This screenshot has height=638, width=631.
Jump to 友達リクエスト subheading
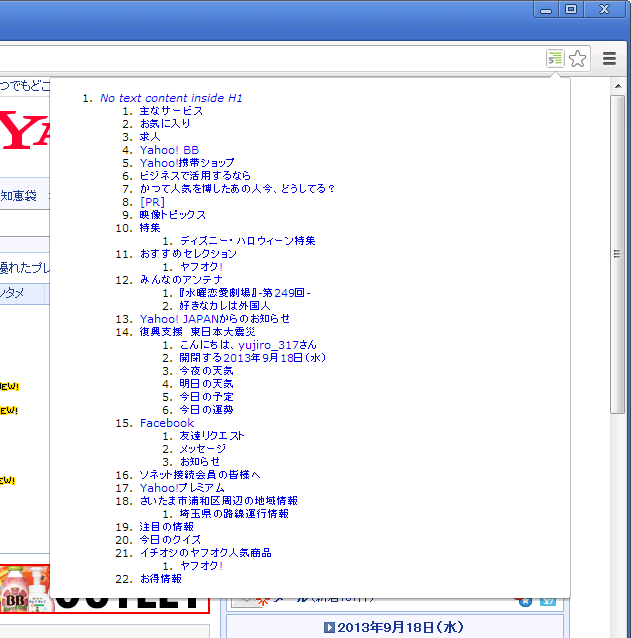(x=212, y=436)
